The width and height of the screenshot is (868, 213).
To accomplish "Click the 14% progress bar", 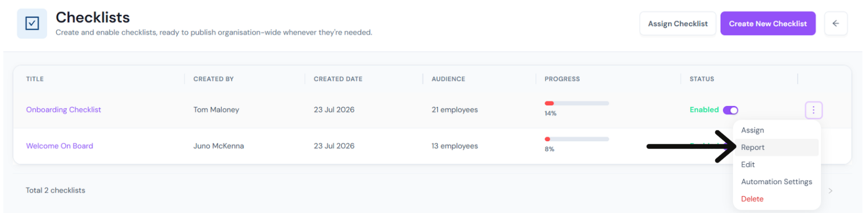I will [576, 103].
